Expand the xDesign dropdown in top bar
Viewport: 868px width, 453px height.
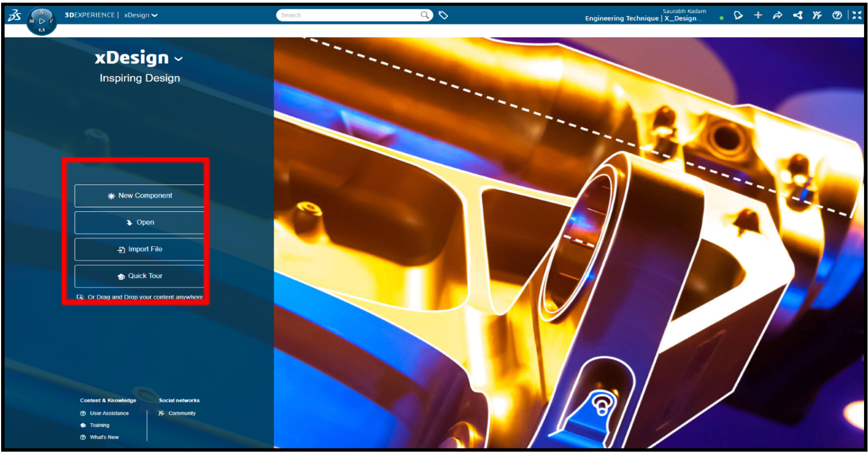141,15
